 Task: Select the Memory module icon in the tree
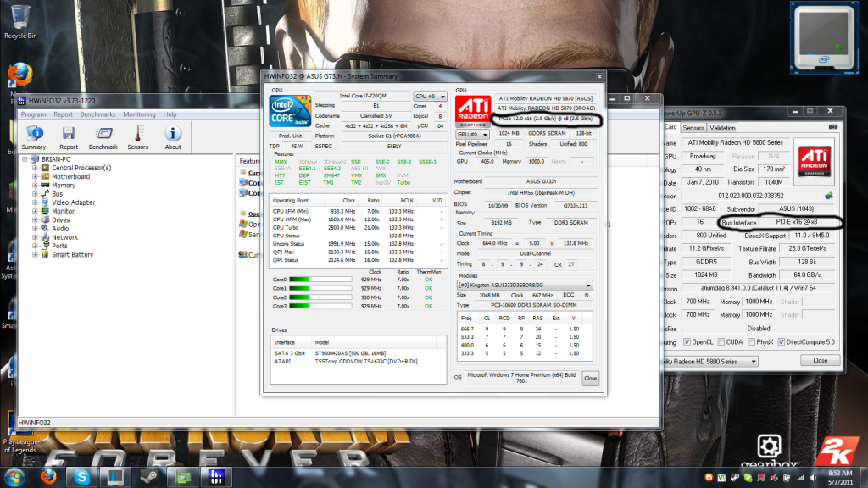click(46, 186)
